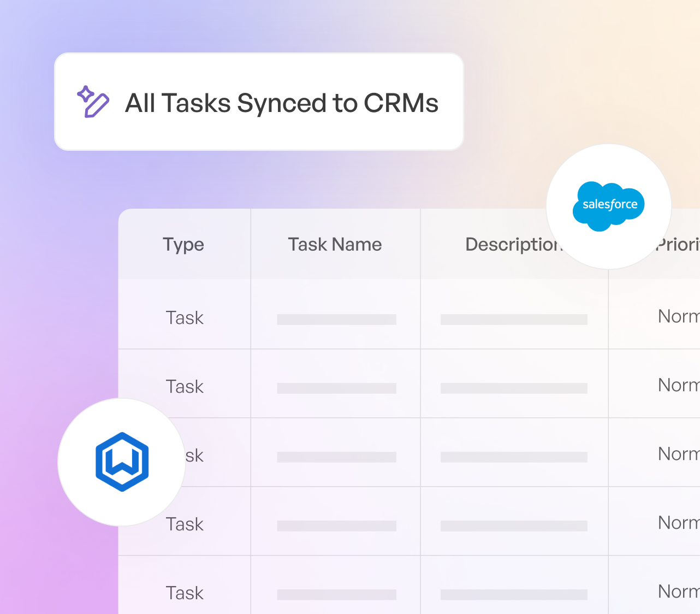The height and width of the screenshot is (614, 700).
Task: Click the sparkle pencil icon
Action: [x=93, y=102]
